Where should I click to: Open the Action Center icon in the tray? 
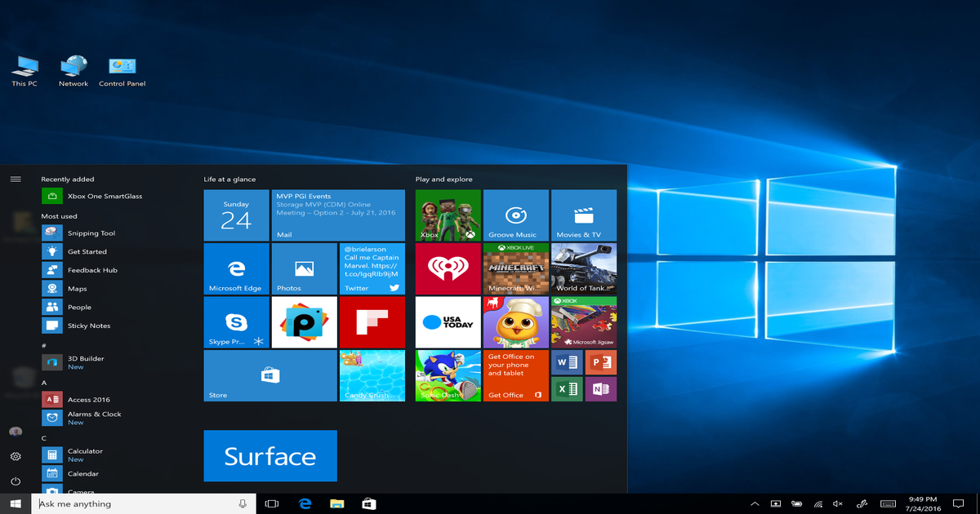(957, 503)
